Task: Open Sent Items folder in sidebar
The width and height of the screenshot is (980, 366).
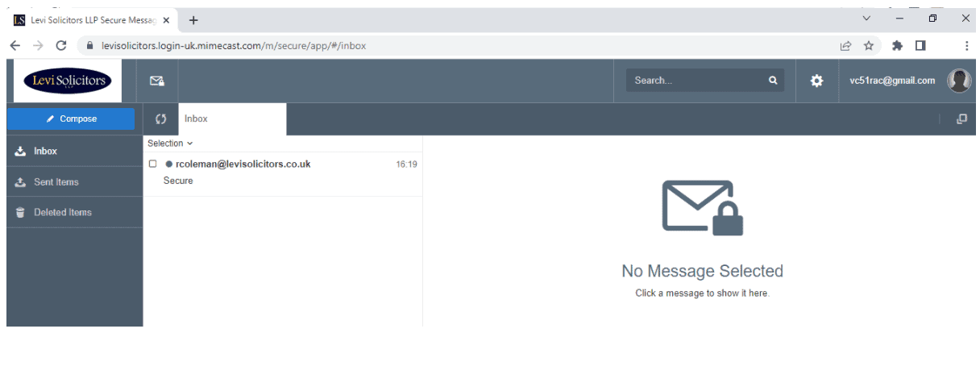Action: 56,182
